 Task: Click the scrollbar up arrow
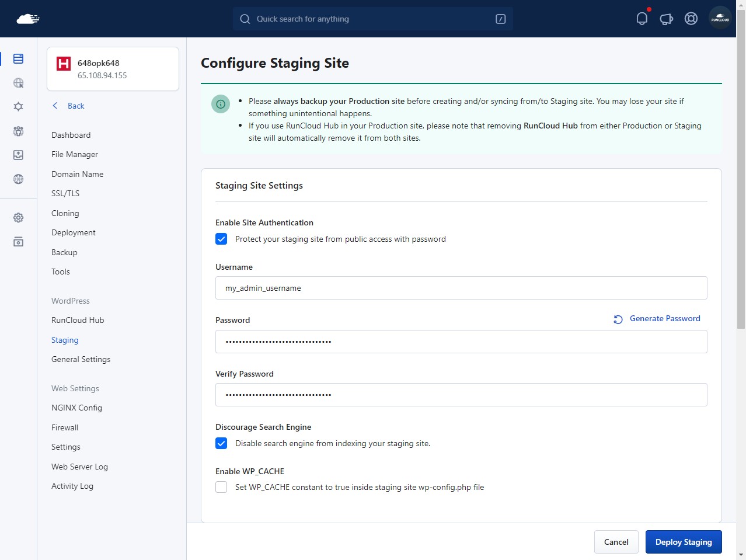pyautogui.click(x=741, y=5)
